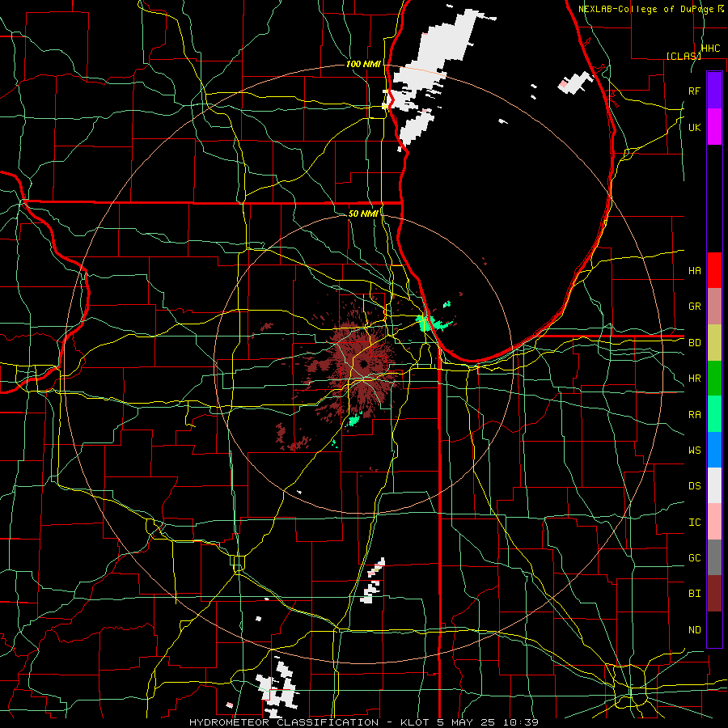Click the WS legend label
Viewport: 728px width, 728px height.
[694, 450]
